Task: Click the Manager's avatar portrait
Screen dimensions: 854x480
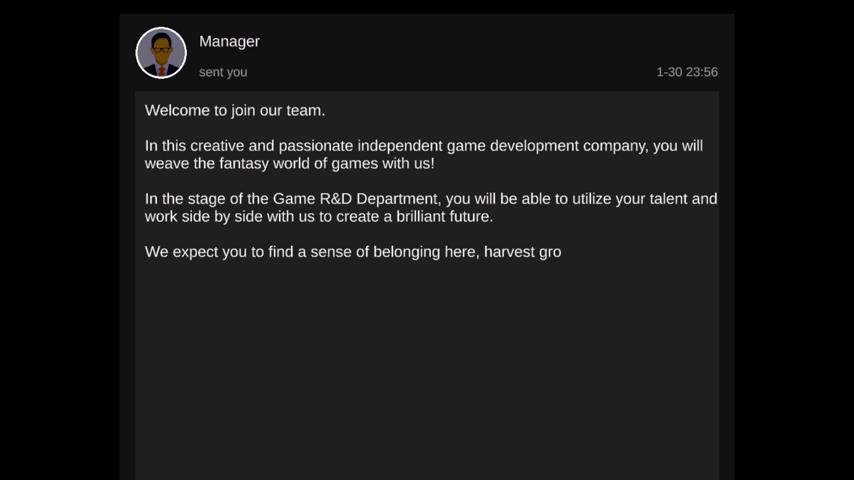Action: pos(161,53)
